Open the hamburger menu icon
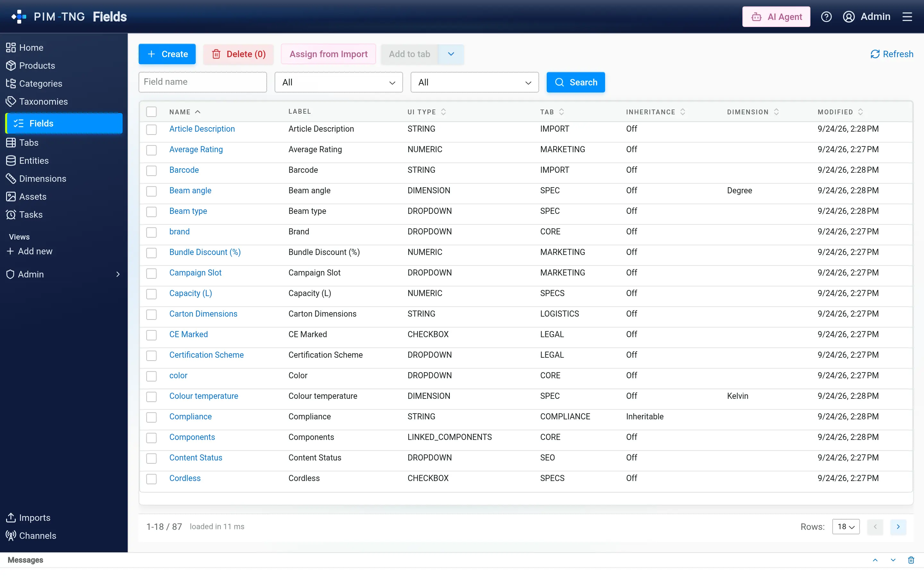This screenshot has height=578, width=924. click(907, 17)
